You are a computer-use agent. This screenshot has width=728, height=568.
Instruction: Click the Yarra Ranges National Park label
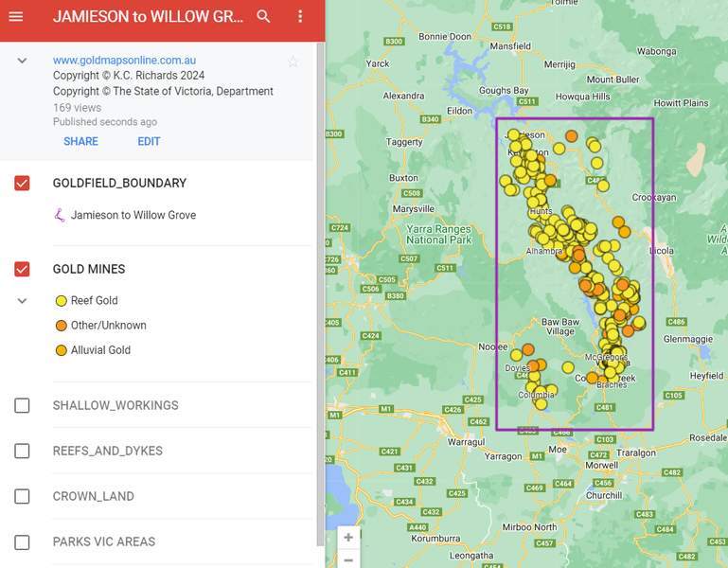pyautogui.click(x=438, y=235)
